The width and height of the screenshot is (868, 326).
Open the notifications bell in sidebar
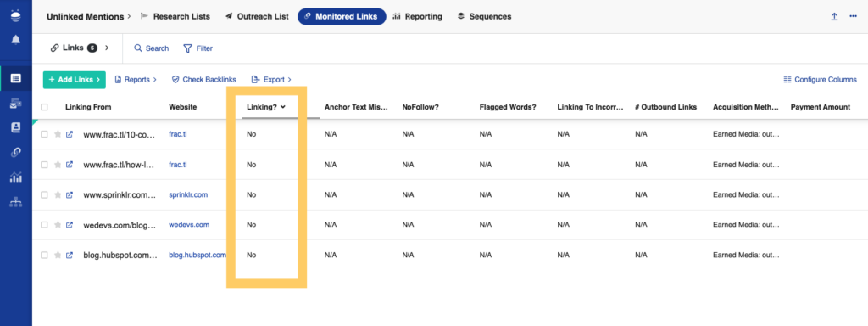pos(15,39)
